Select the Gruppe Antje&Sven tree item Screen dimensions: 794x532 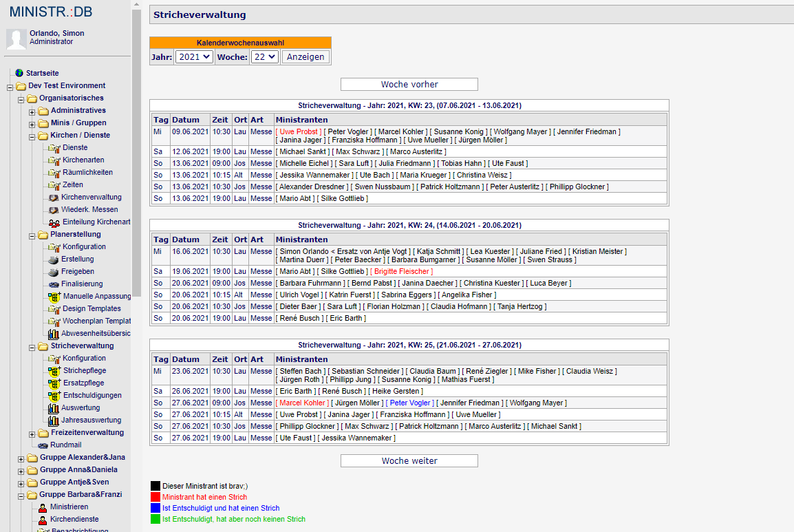click(74, 482)
